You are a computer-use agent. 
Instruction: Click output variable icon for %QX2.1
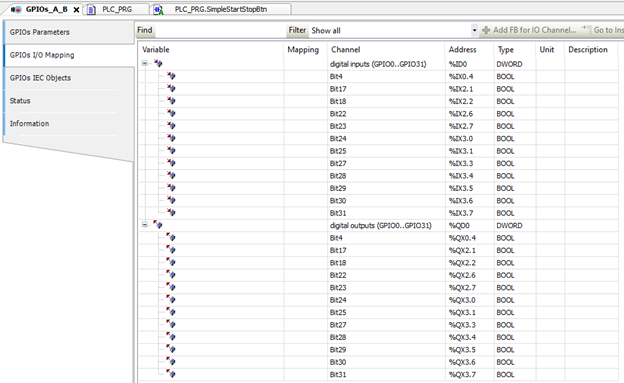click(171, 250)
